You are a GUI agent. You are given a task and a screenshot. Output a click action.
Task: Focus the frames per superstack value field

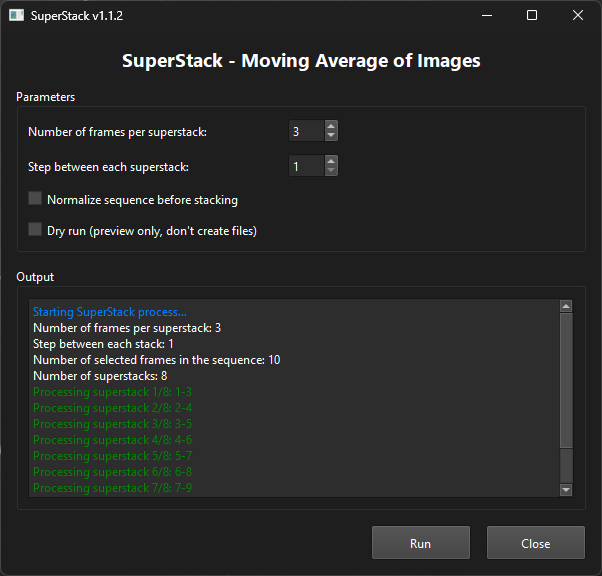tap(306, 131)
